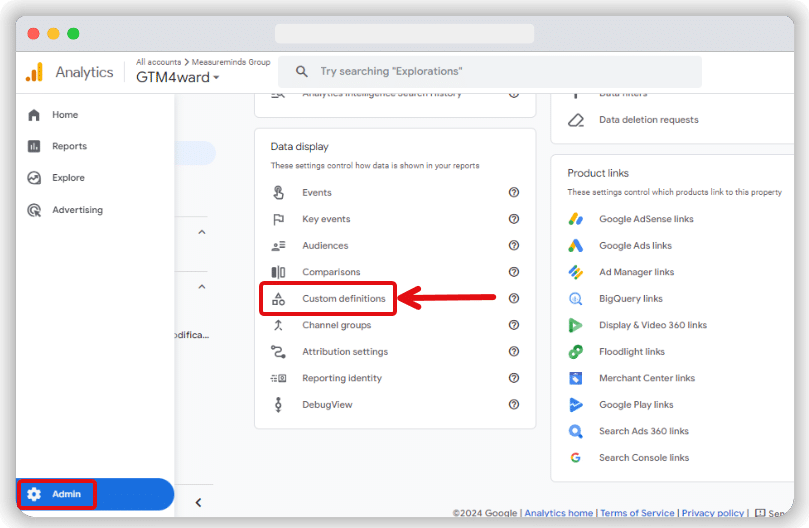Open Floodlight links
This screenshot has width=809, height=528.
[632, 351]
